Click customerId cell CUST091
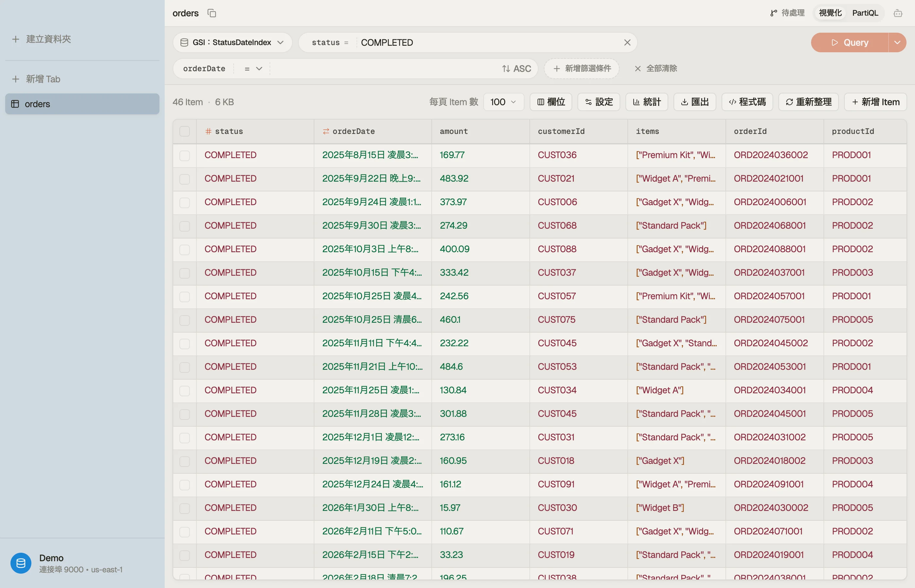Screen dimensions: 915x588 578,484
